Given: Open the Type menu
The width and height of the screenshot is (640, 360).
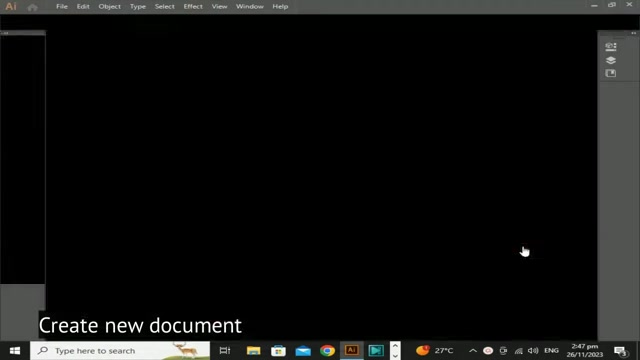Looking at the screenshot, I should (x=138, y=7).
